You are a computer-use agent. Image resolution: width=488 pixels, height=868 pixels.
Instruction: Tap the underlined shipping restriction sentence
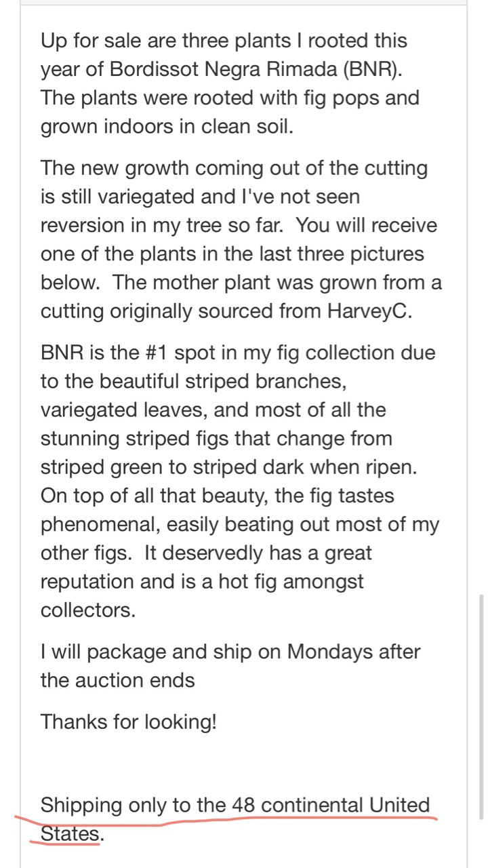(235, 820)
